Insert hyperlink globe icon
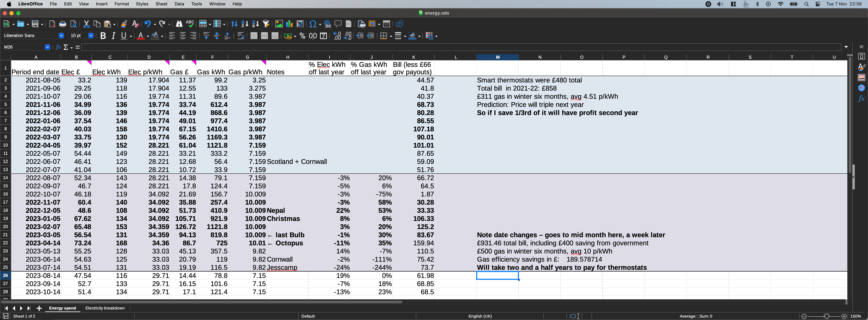868x320 pixels. [x=327, y=24]
